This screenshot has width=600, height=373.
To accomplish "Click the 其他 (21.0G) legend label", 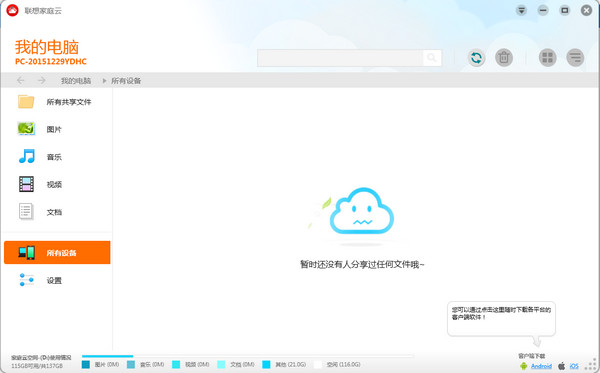I will (x=290, y=365).
